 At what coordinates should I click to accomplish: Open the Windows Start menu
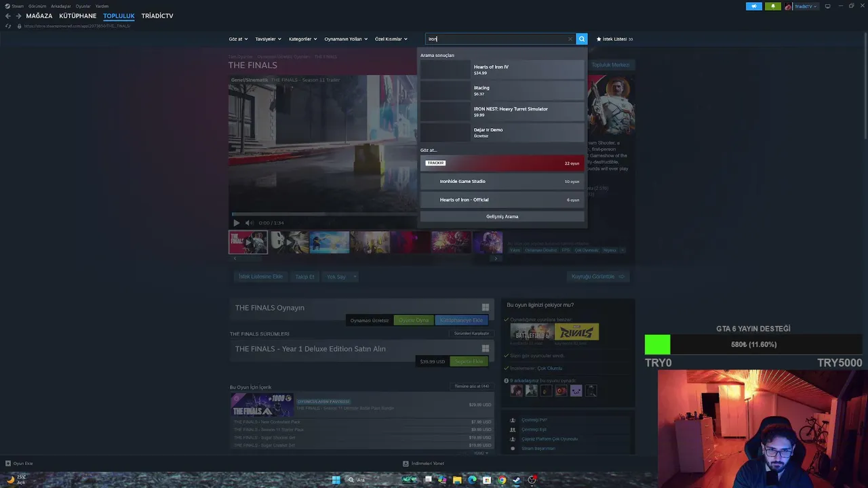tap(336, 480)
